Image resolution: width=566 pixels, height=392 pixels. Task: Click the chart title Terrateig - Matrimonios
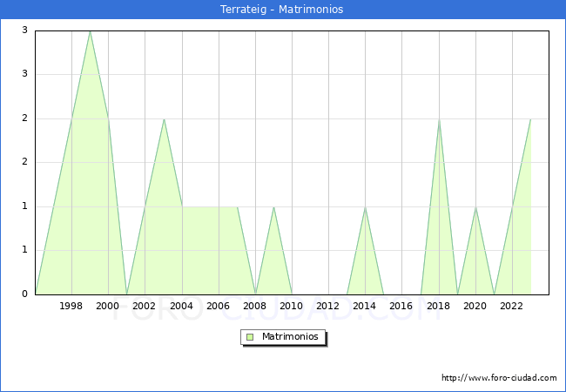point(282,10)
